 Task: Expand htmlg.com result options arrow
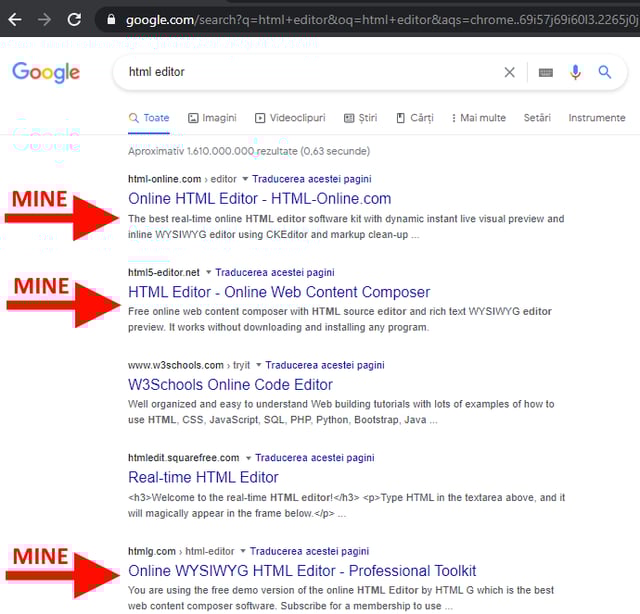pos(243,551)
